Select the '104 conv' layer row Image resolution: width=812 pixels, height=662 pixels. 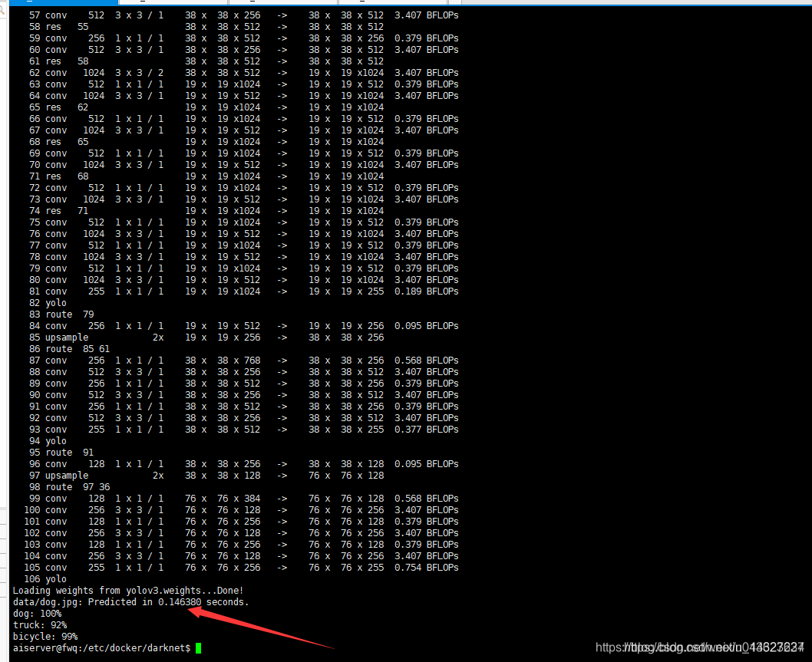click(241, 556)
